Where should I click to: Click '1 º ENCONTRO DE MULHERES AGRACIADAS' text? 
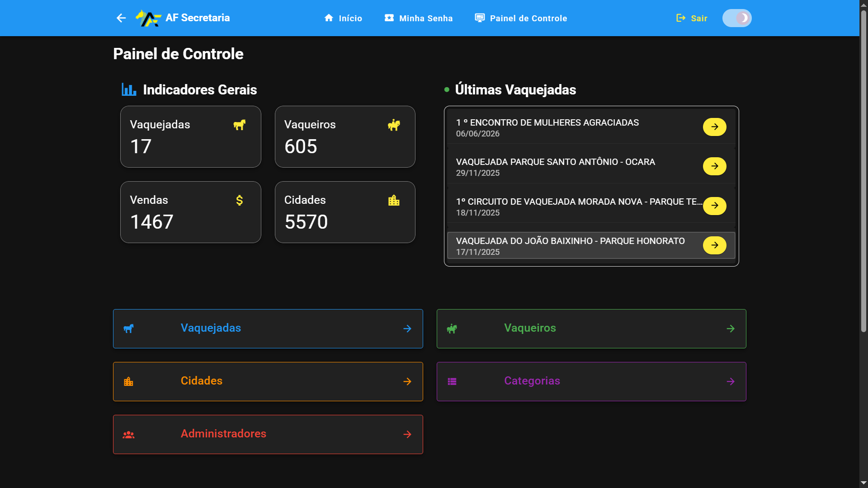[547, 122]
